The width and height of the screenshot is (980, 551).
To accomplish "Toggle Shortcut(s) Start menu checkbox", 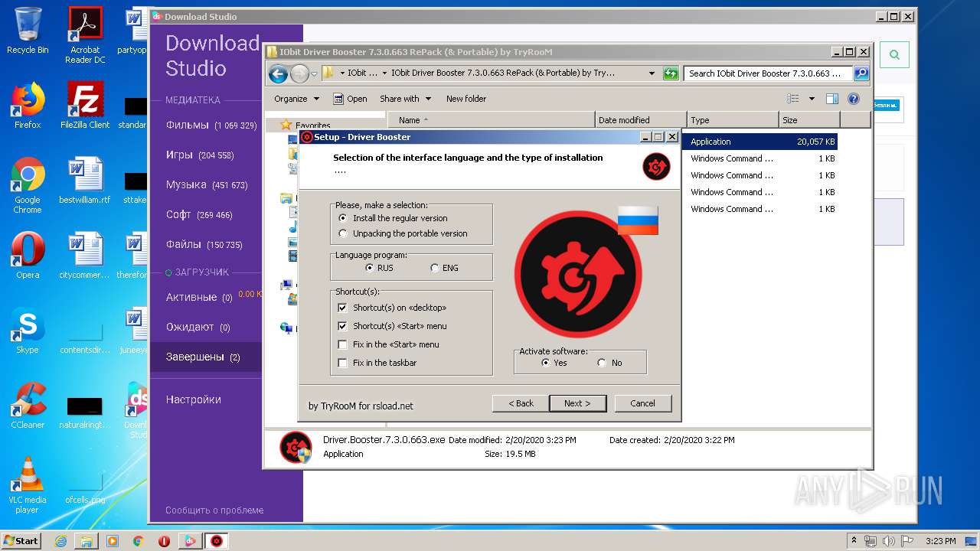I will pos(392,326).
